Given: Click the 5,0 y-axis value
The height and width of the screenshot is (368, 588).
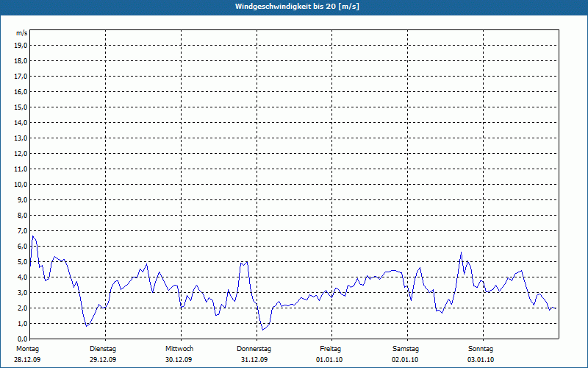Looking at the screenshot, I should 23,262.
